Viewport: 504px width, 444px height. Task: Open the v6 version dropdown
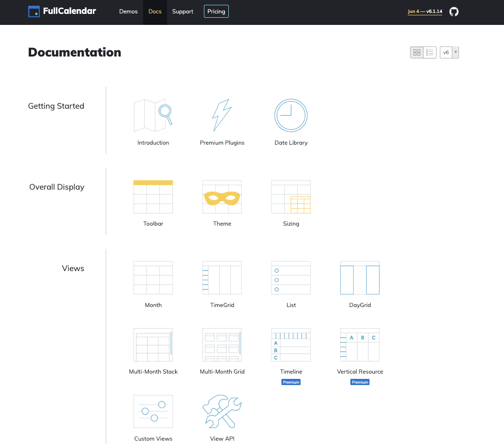(449, 52)
